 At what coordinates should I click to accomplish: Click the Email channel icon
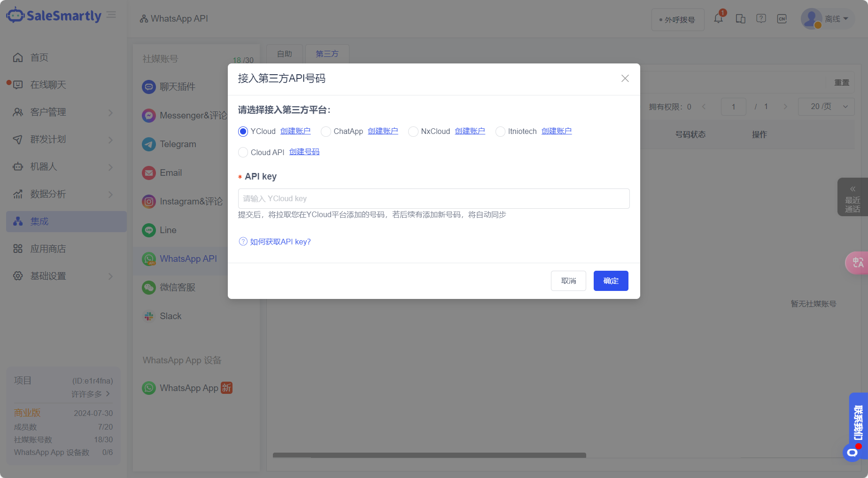tap(149, 173)
